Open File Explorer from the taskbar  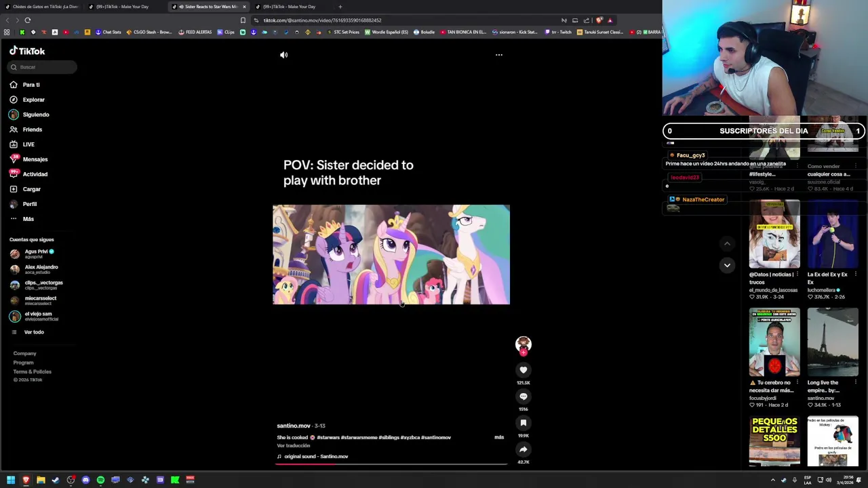point(41,480)
